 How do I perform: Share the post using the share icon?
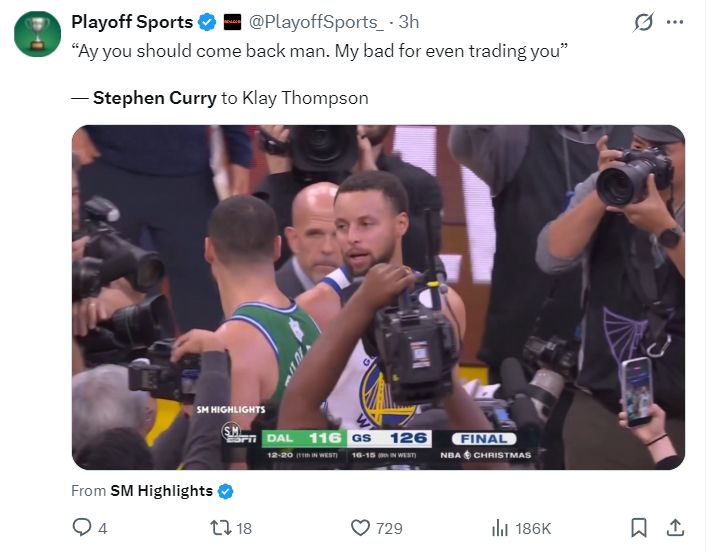point(675,527)
